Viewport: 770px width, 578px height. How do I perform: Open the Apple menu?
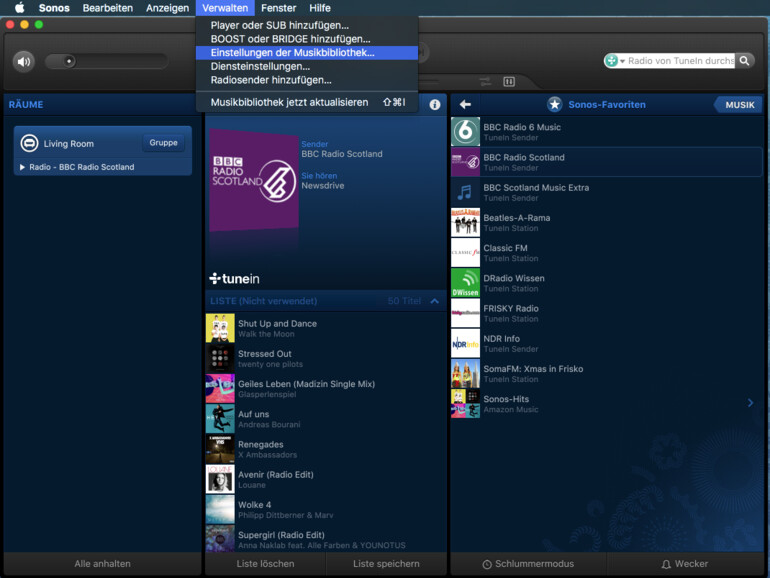pos(20,8)
